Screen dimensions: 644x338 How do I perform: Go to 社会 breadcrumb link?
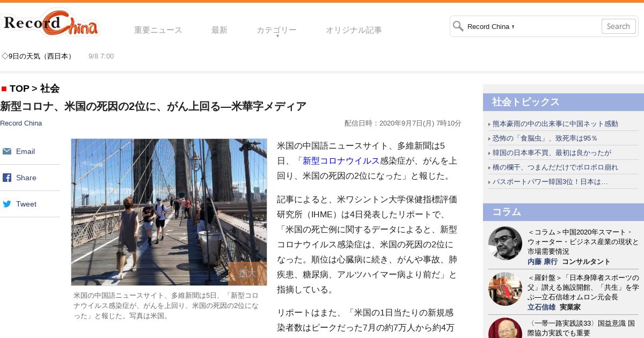[x=50, y=89]
